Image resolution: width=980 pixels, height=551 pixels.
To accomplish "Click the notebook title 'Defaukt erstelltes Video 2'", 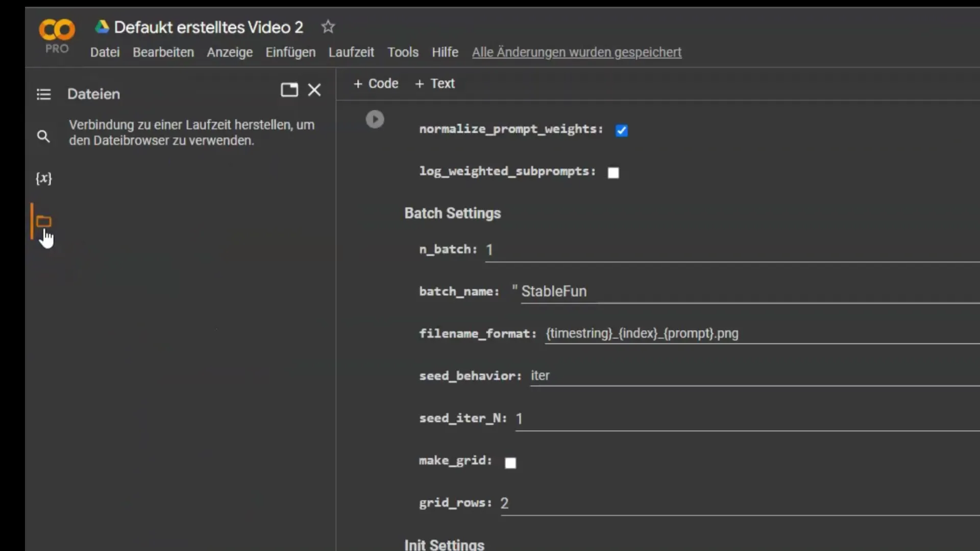I will [208, 27].
